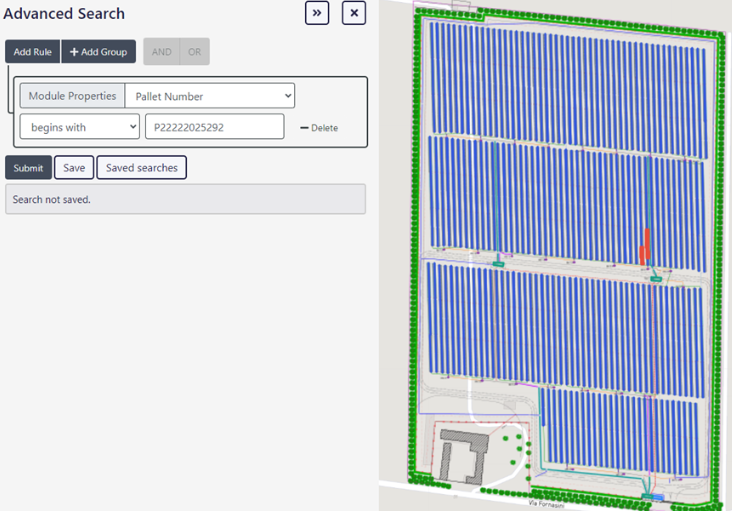Collapse the Advanced Search panel with double-chevron
732x511 pixels.
click(x=317, y=13)
